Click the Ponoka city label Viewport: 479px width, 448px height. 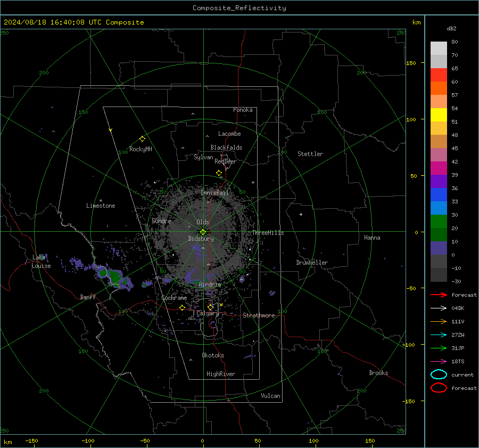pyautogui.click(x=243, y=110)
